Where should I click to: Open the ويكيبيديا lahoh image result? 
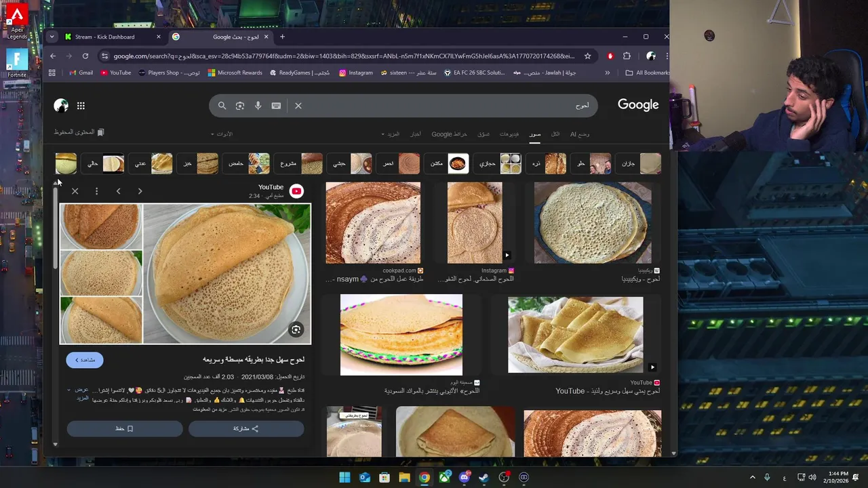pyautogui.click(x=593, y=222)
